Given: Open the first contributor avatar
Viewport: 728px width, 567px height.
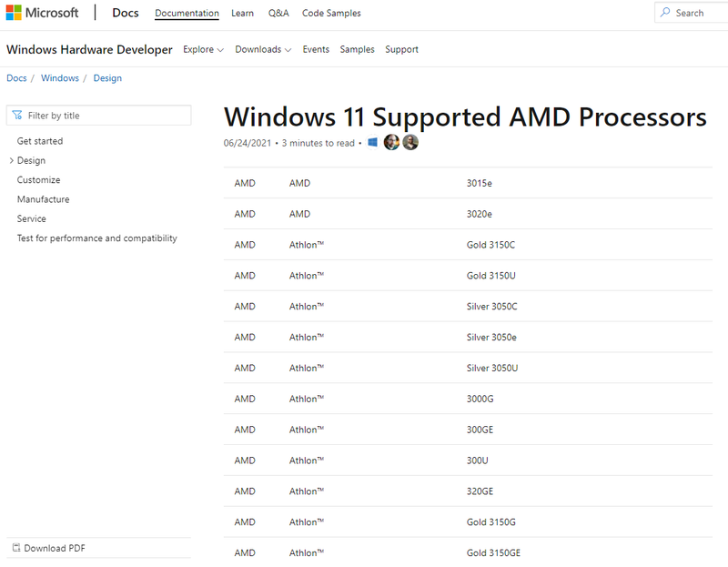Looking at the screenshot, I should tap(391, 142).
